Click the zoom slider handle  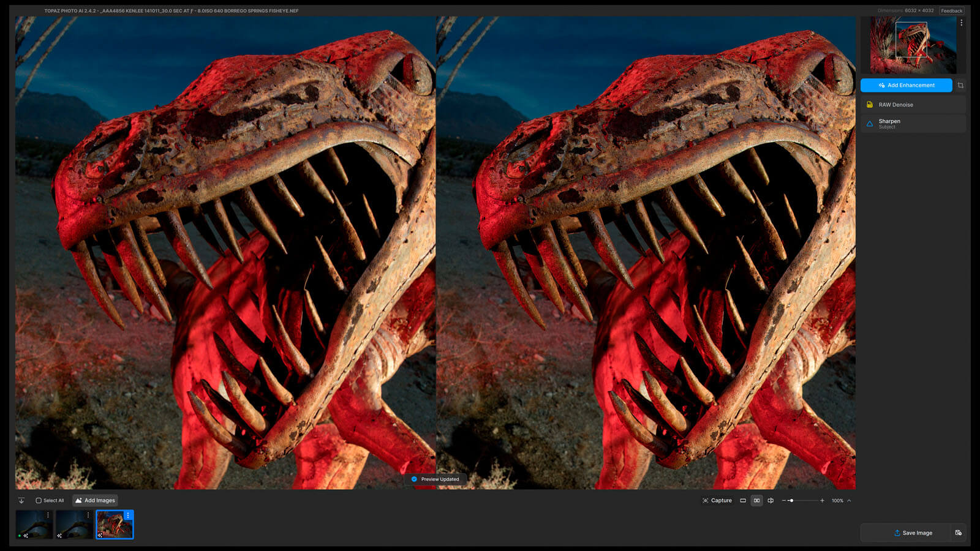pos(791,501)
